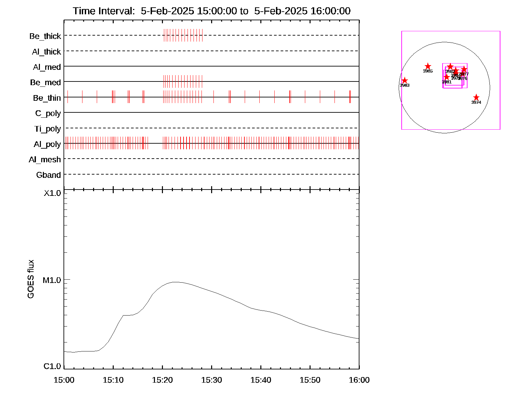Click the Al_poly filter label
The image size is (532, 399).
[x=47, y=144]
